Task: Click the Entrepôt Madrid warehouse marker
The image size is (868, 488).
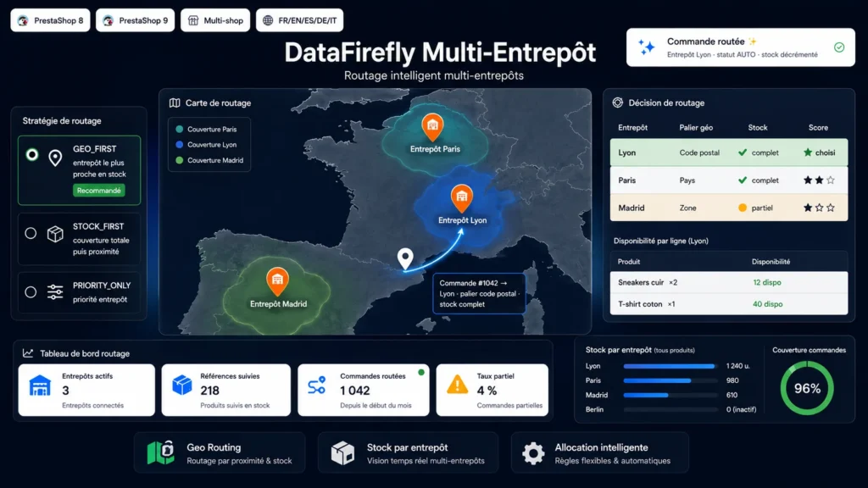Action: tap(277, 281)
